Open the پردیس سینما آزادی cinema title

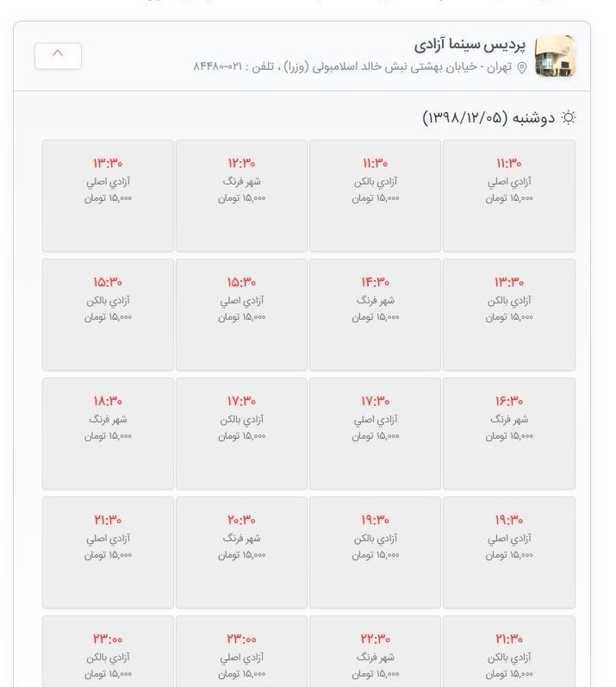tap(470, 44)
